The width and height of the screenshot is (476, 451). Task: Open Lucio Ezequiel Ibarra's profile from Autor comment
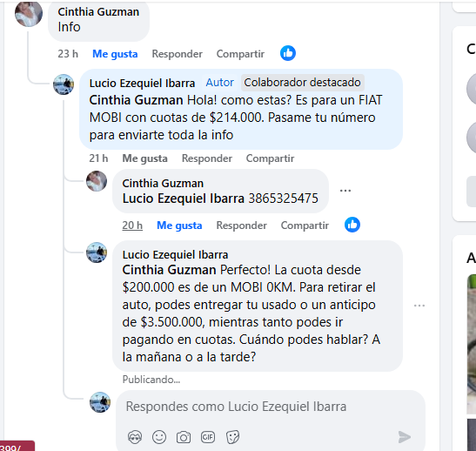142,84
